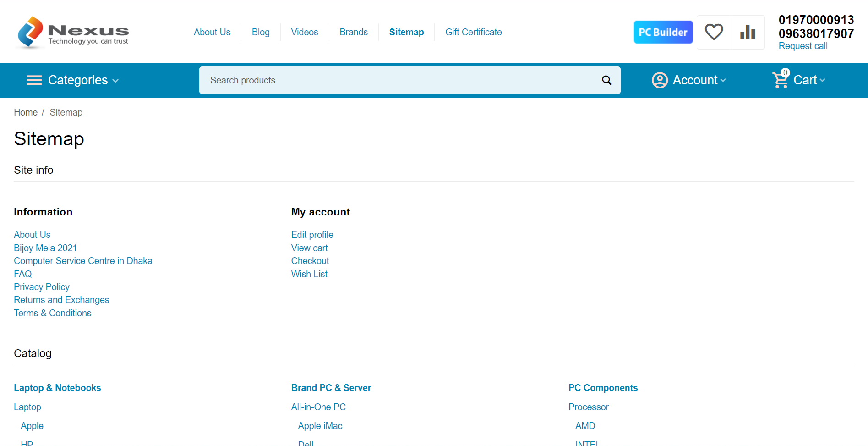Open the Privacy Policy link

tap(42, 287)
